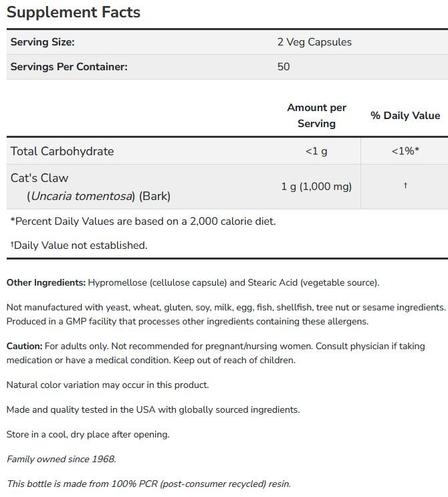Click the % Daily Value column header

(x=405, y=116)
